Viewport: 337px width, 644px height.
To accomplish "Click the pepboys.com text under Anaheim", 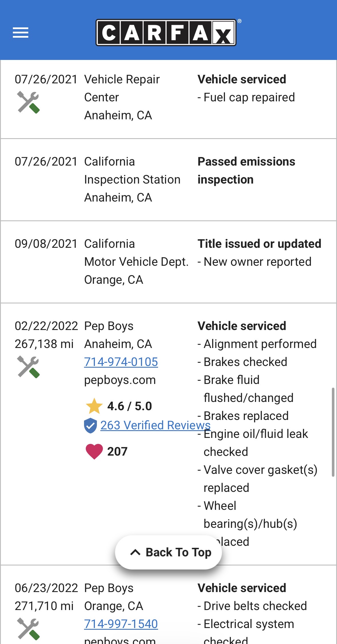I will (x=120, y=380).
